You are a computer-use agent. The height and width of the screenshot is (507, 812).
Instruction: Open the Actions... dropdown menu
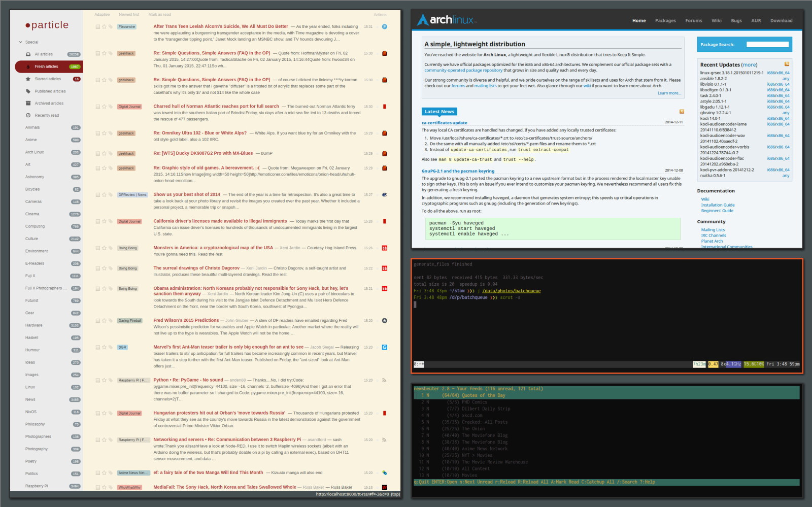pos(381,15)
